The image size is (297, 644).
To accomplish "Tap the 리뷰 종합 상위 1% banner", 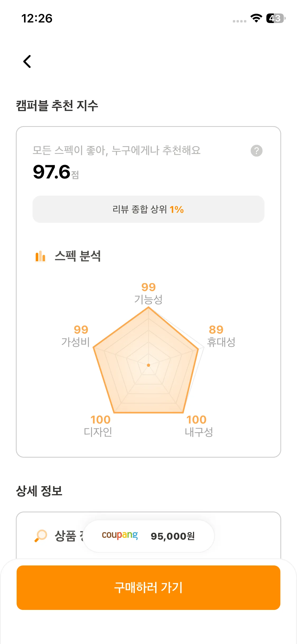I will [148, 209].
